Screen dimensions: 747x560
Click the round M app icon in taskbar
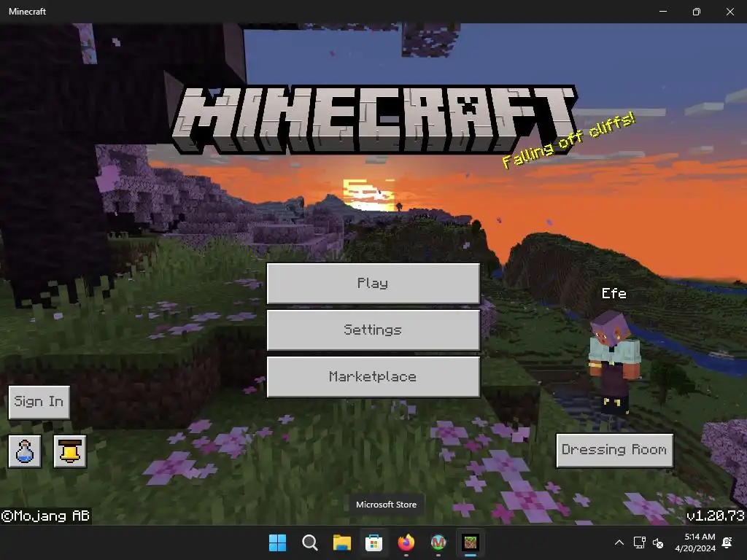438,542
